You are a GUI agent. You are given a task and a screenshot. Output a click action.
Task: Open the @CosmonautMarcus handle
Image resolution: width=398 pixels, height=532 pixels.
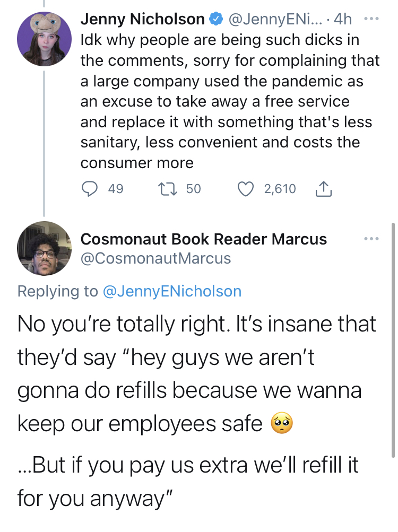pos(155,258)
